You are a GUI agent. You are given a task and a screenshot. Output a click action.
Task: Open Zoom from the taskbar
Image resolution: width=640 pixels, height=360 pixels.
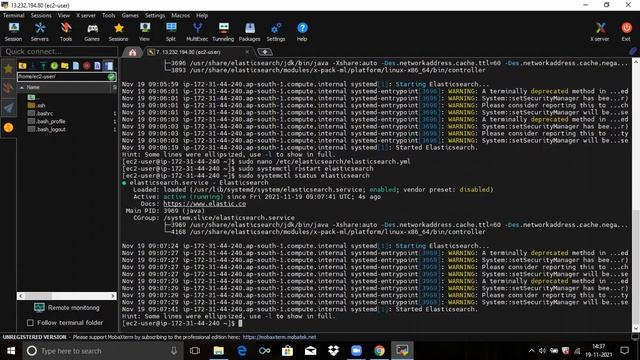click(356, 351)
